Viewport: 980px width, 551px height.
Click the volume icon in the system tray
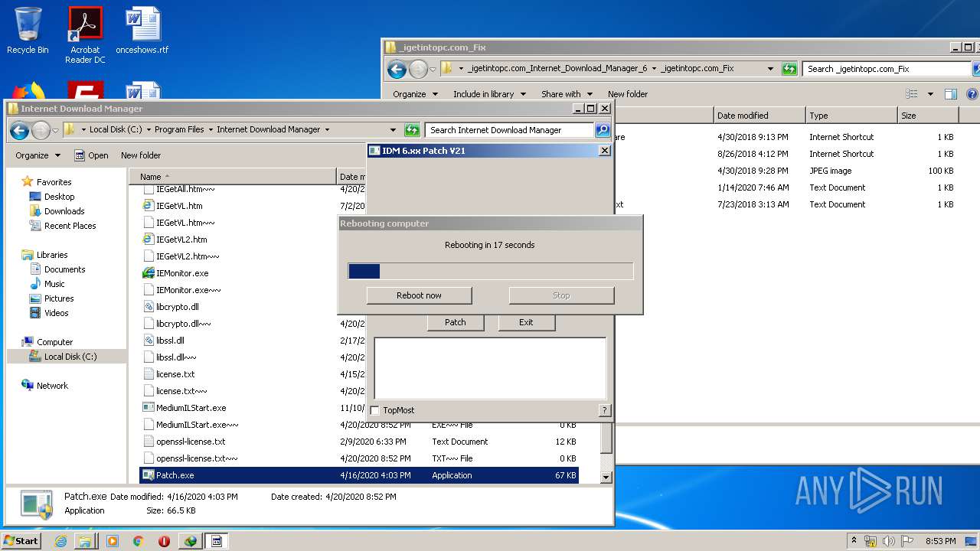click(889, 541)
